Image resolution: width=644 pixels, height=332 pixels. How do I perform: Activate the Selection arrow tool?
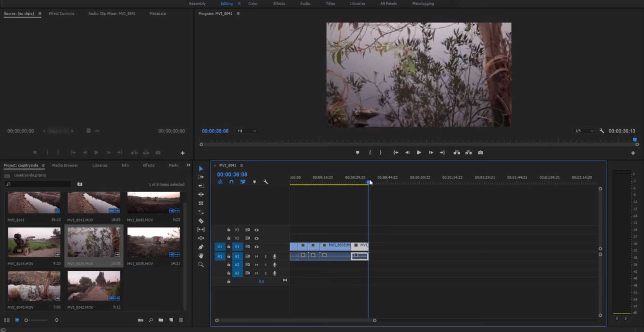[201, 168]
